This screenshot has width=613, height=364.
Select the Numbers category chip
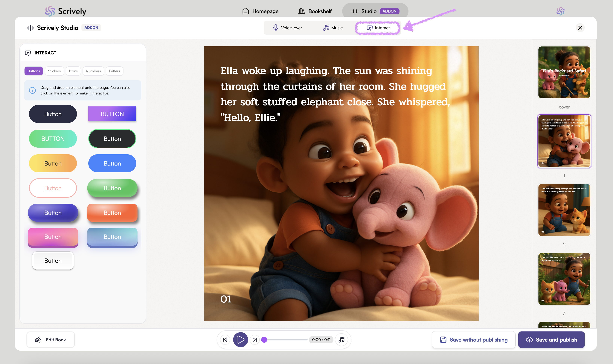point(93,71)
